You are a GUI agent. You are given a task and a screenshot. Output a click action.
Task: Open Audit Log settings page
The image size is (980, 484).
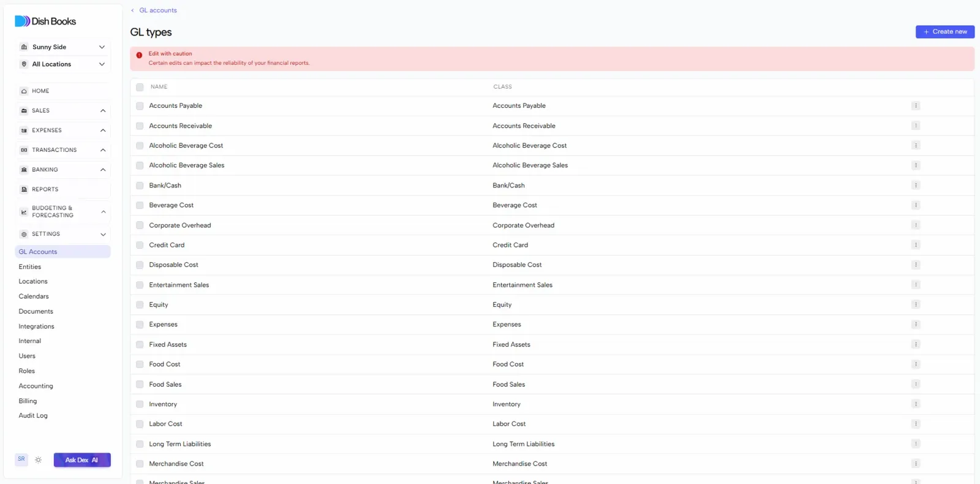pos(33,416)
